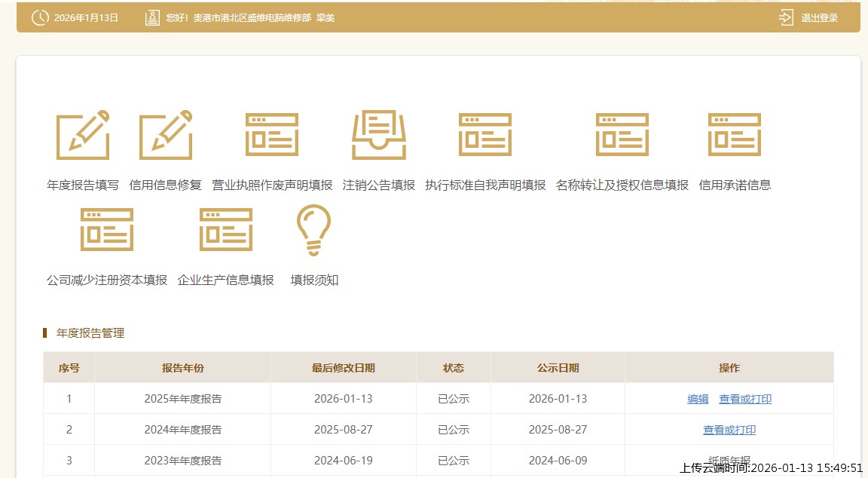
Task: Click the 纸质年报 text on 2023 row
Action: coord(729,460)
